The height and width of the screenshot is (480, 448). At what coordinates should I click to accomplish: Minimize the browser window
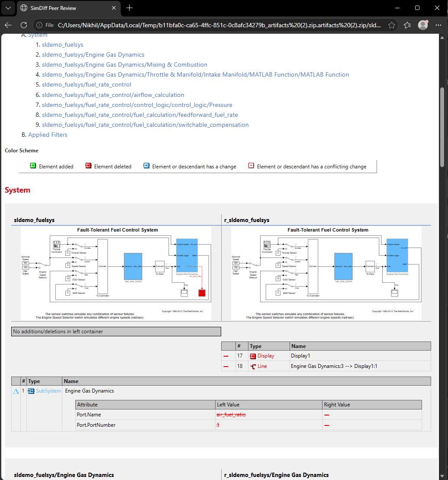397,8
